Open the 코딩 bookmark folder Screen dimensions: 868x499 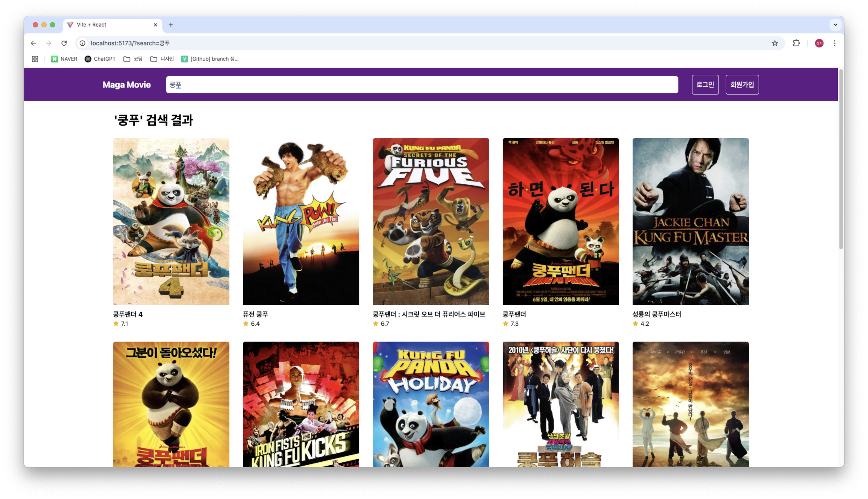click(x=133, y=59)
